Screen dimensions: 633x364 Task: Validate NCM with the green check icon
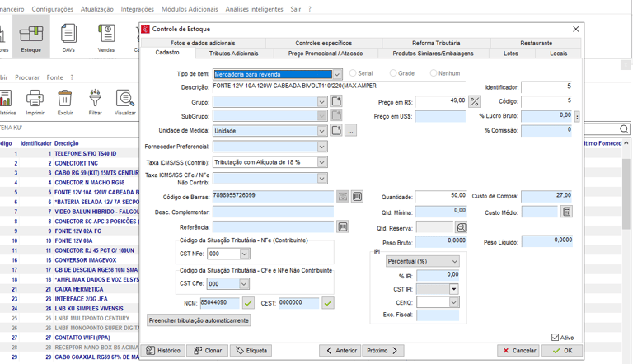pyautogui.click(x=249, y=303)
